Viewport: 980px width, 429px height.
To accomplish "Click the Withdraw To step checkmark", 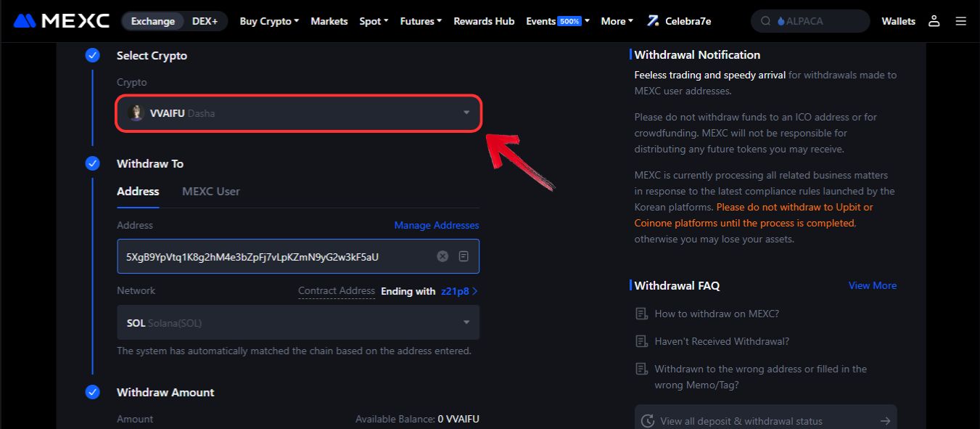I will (92, 163).
